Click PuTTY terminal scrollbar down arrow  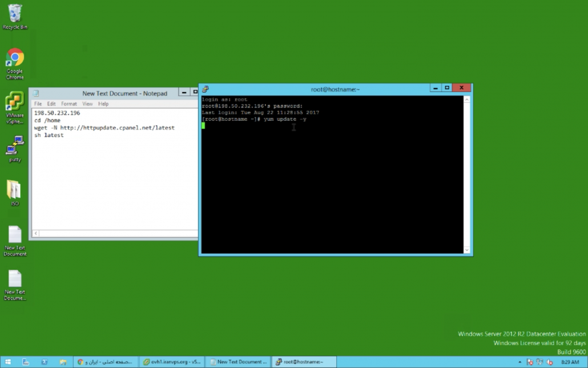pos(467,250)
